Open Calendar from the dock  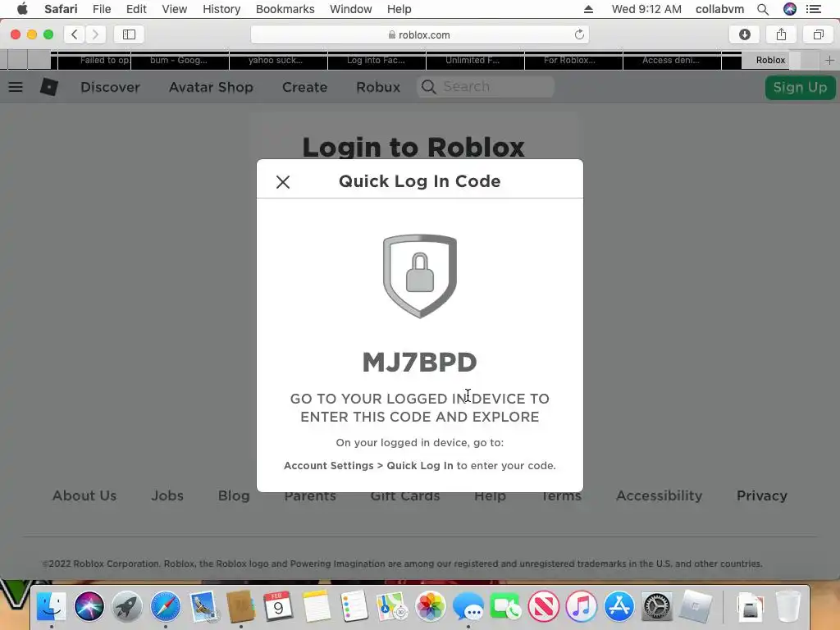click(x=278, y=606)
